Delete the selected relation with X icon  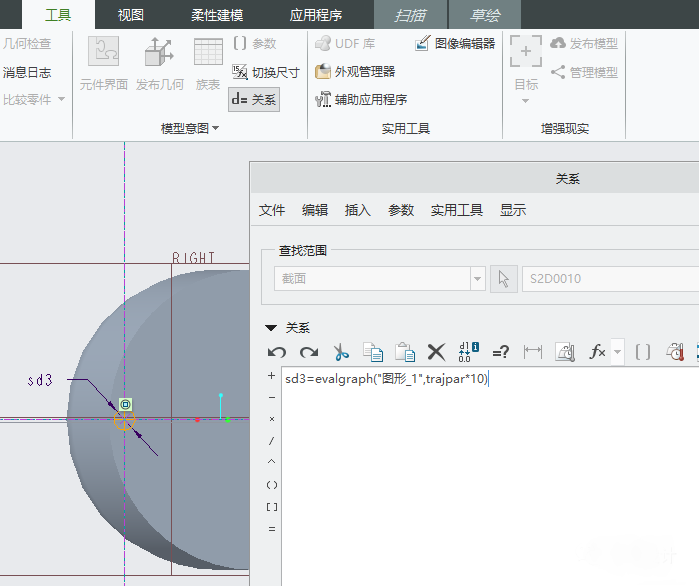[x=436, y=352]
